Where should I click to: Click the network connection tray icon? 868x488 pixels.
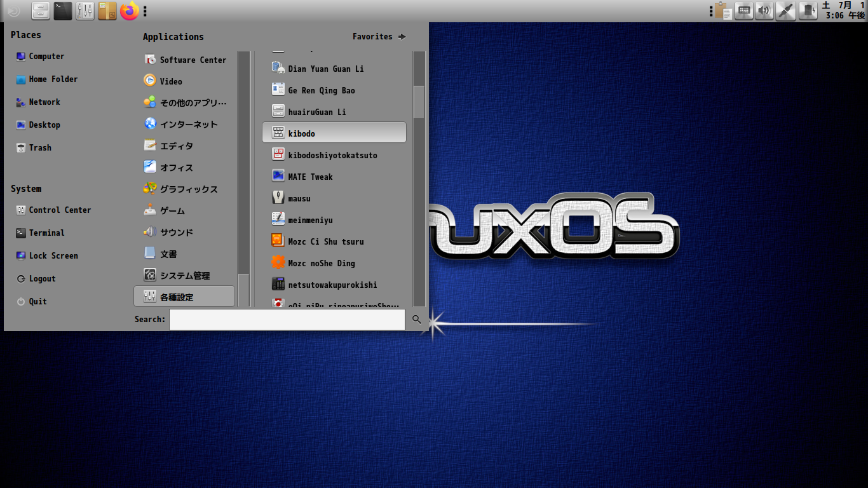[x=786, y=11]
